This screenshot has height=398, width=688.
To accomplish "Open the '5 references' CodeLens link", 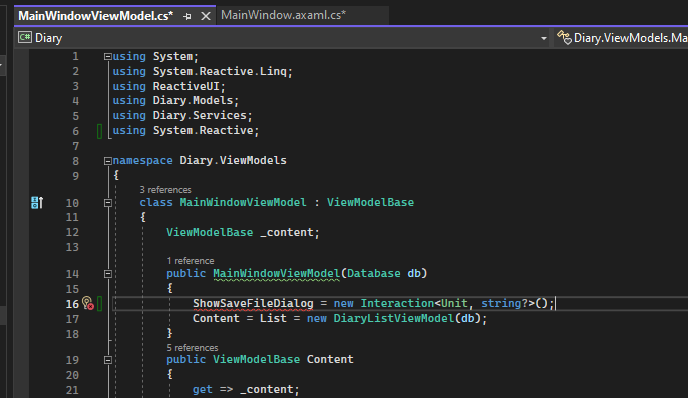I will [192, 348].
